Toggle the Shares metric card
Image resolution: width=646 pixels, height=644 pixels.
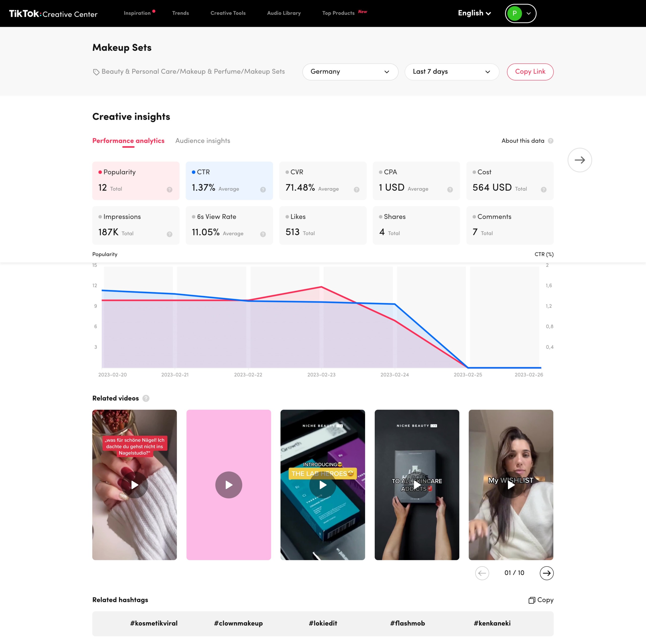point(416,225)
